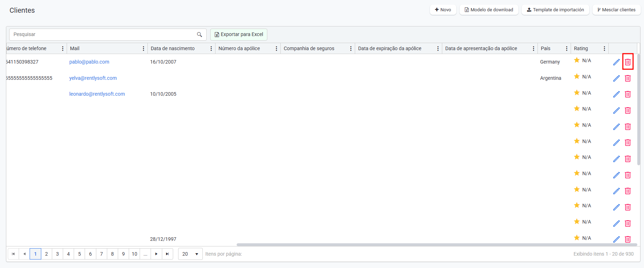Go to the last page
The width and height of the screenshot is (644, 268).
coord(167,254)
